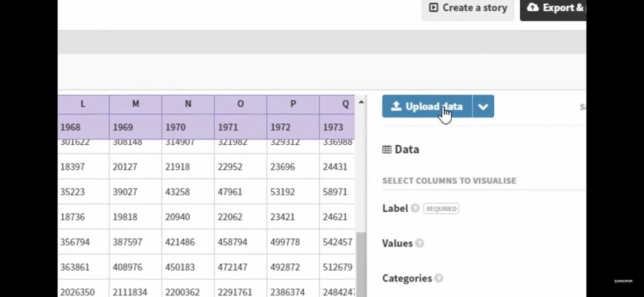644x297 pixels.
Task: Click the cell containing 39027
Action: coord(136,192)
